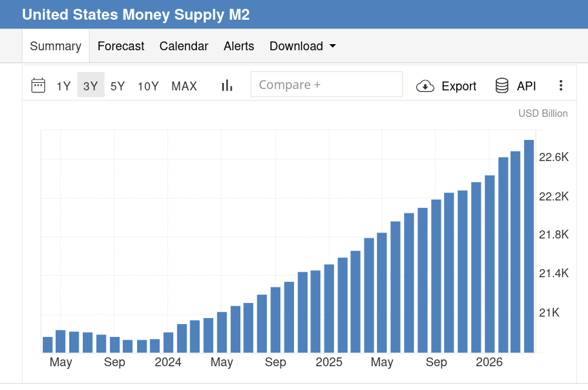Select the MAX time range

point(184,86)
